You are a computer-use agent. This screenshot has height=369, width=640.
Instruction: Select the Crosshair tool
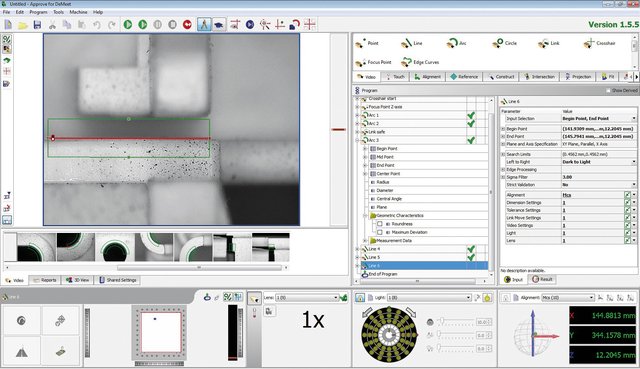[x=599, y=43]
